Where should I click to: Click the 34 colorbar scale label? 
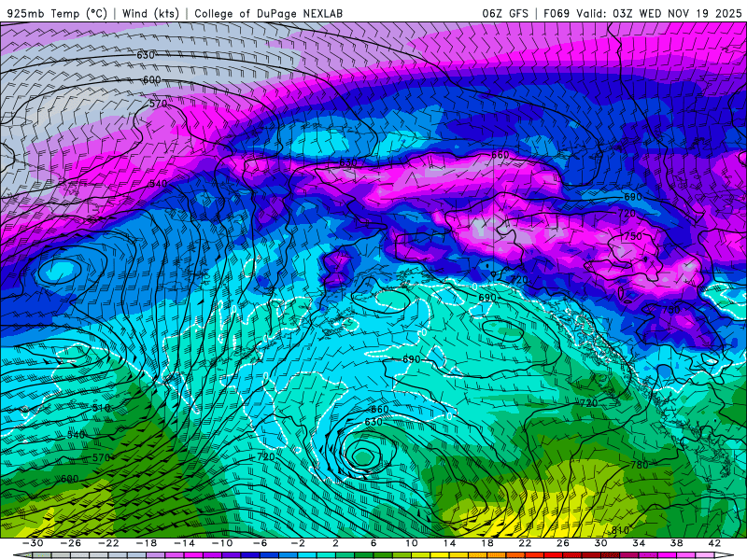639,543
